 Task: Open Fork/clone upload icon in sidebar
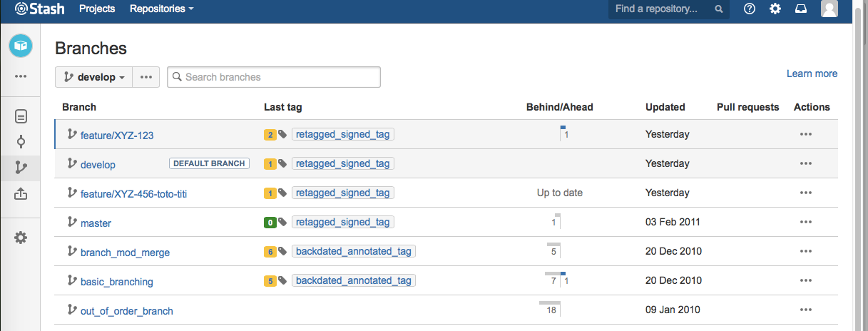point(21,193)
